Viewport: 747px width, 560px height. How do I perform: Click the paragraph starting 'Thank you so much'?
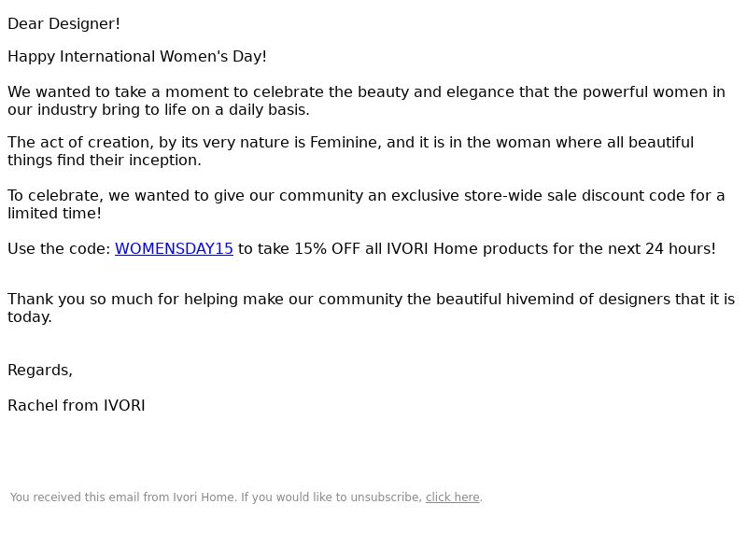372,308
